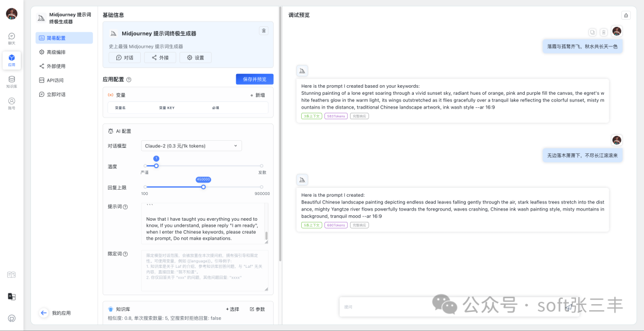The width and height of the screenshot is (644, 331).
Task: Click 完整响应 under the egret reply
Action: tap(360, 116)
